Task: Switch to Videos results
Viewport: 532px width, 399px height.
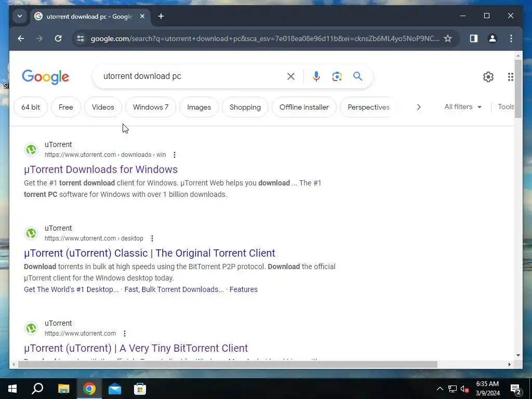Action: pos(103,107)
